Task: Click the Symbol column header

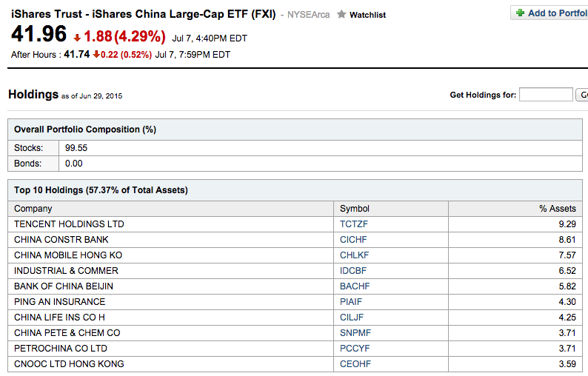Action: [x=354, y=209]
